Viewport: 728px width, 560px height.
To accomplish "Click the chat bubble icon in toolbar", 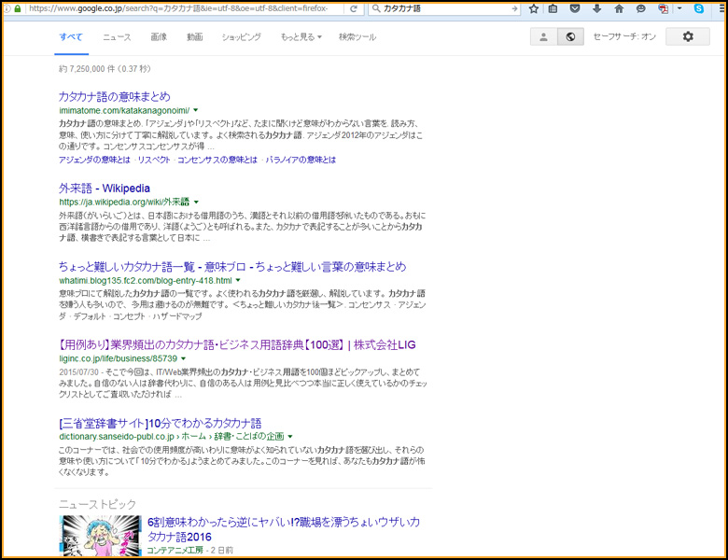I will [640, 8].
